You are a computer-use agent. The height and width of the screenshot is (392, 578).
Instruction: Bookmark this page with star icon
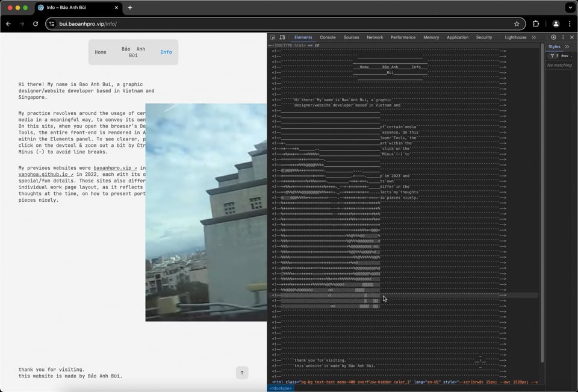pyautogui.click(x=517, y=24)
